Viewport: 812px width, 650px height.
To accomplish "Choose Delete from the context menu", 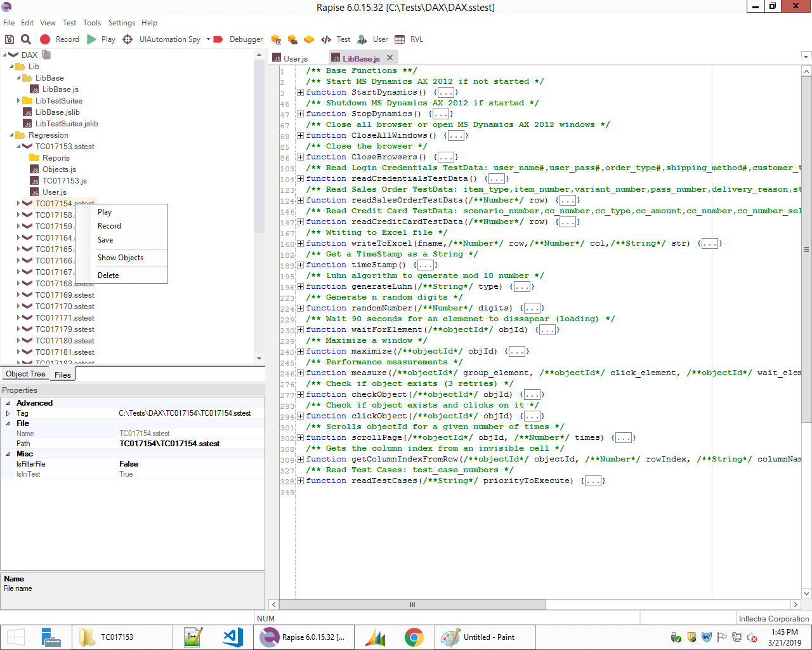I will click(108, 275).
